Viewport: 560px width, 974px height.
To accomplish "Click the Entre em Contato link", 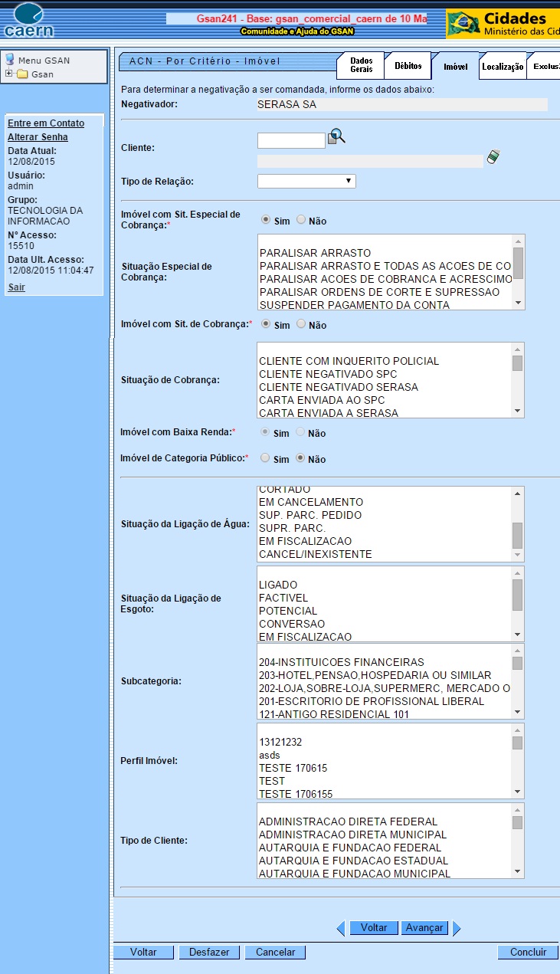I will (x=46, y=123).
